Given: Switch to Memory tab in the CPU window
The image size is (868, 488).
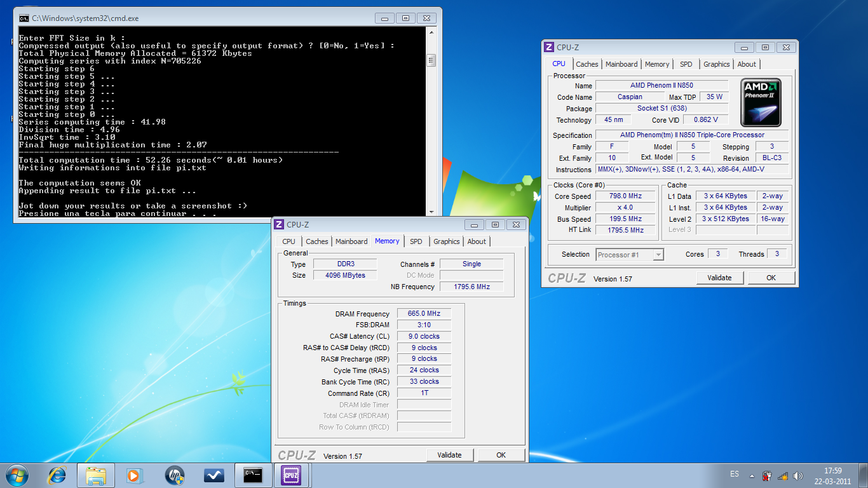Looking at the screenshot, I should 657,64.
